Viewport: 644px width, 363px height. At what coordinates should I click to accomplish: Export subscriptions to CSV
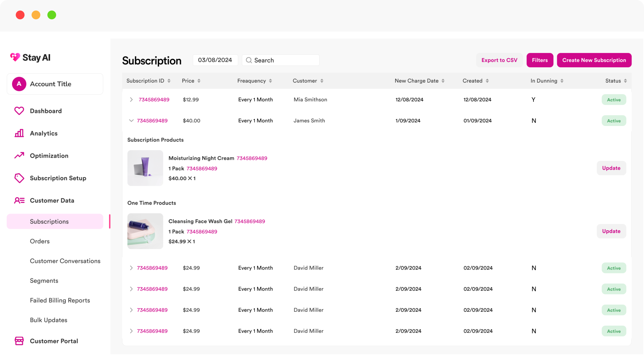click(499, 60)
